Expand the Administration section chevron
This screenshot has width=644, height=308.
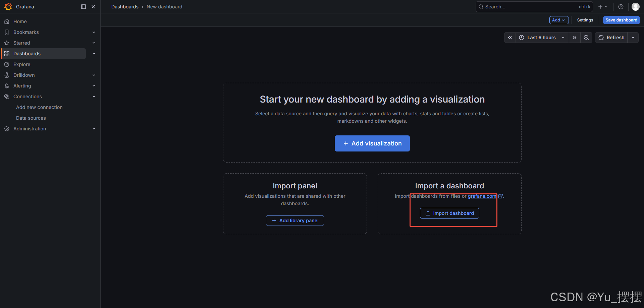pyautogui.click(x=94, y=129)
